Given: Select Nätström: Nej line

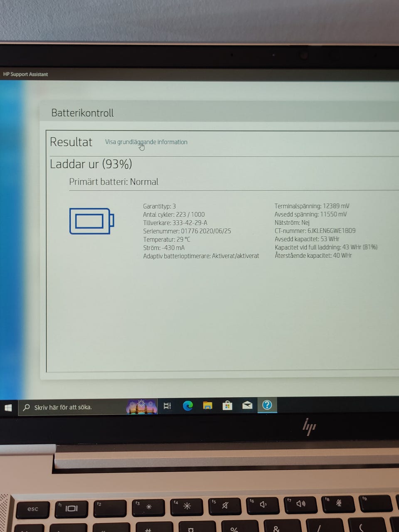Looking at the screenshot, I should [292, 223].
